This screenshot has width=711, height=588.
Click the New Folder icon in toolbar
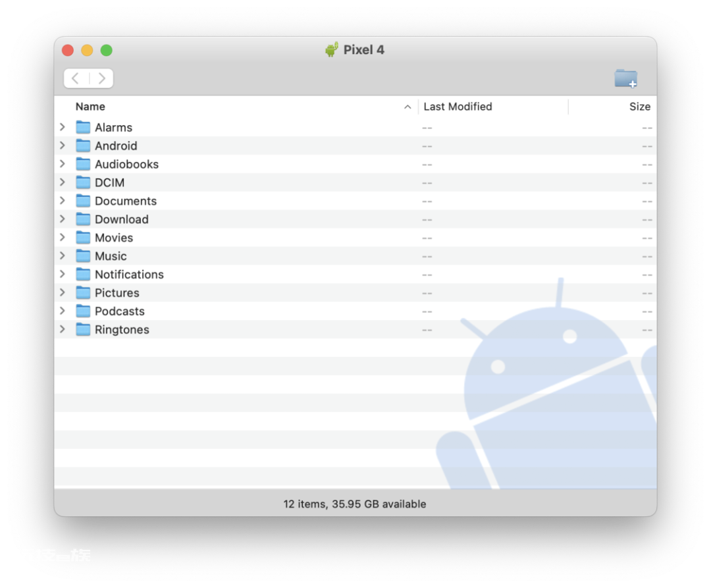pyautogui.click(x=626, y=78)
